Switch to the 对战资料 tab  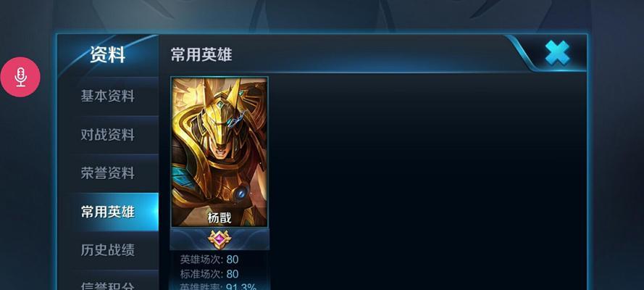(x=108, y=135)
